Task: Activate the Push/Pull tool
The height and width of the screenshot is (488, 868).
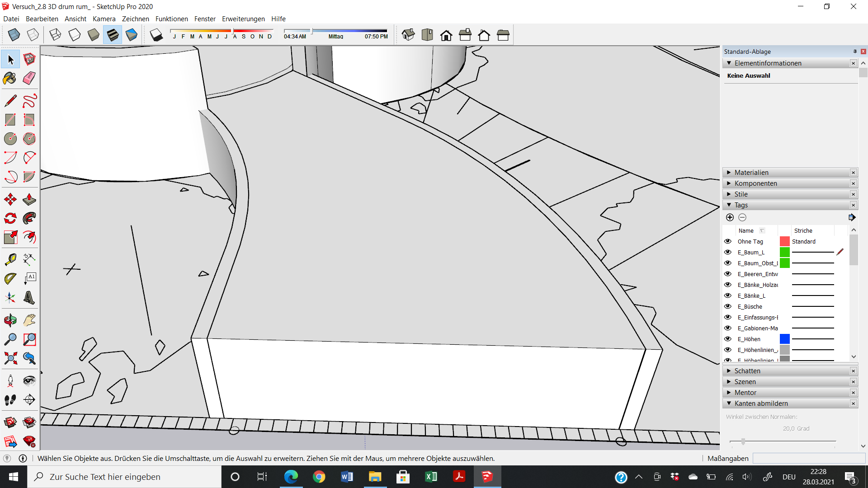Action: coord(29,199)
